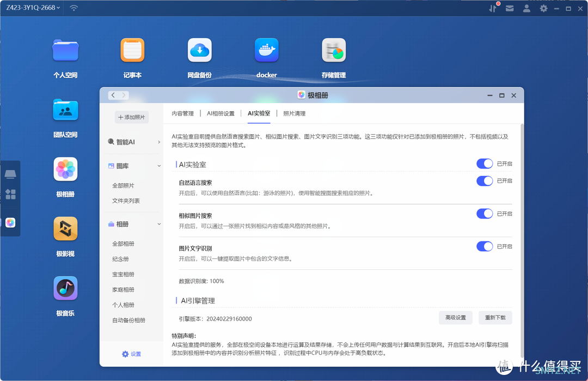Select 纪念册 in the sidebar
Image resolution: width=588 pixels, height=381 pixels.
tap(120, 259)
